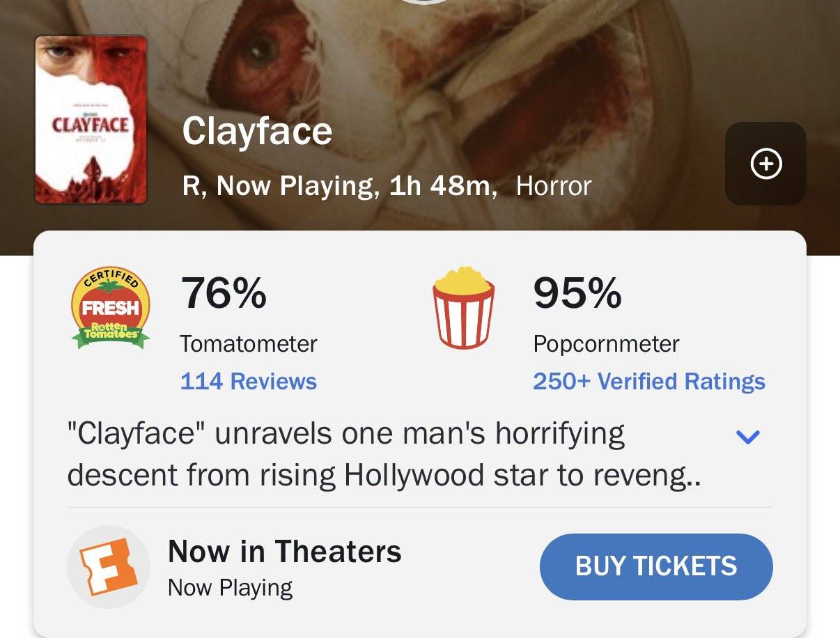Tap the R, Now Playing, 1h 48m info
The width and height of the screenshot is (840, 638).
(x=340, y=186)
